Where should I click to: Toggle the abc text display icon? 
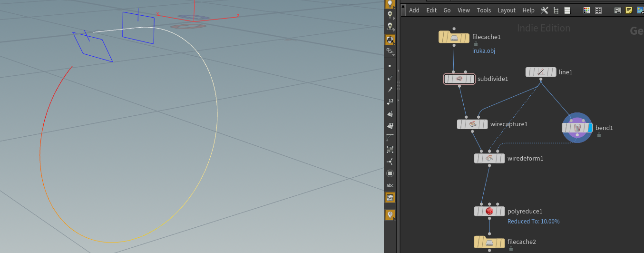[390, 185]
